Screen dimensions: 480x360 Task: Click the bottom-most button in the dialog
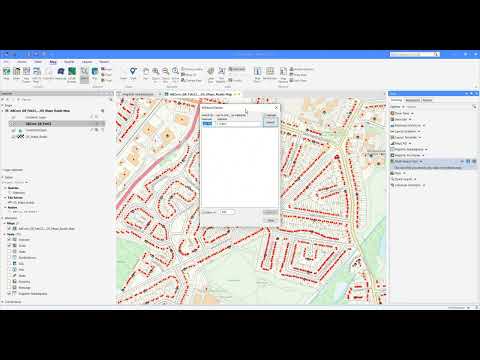(x=270, y=220)
